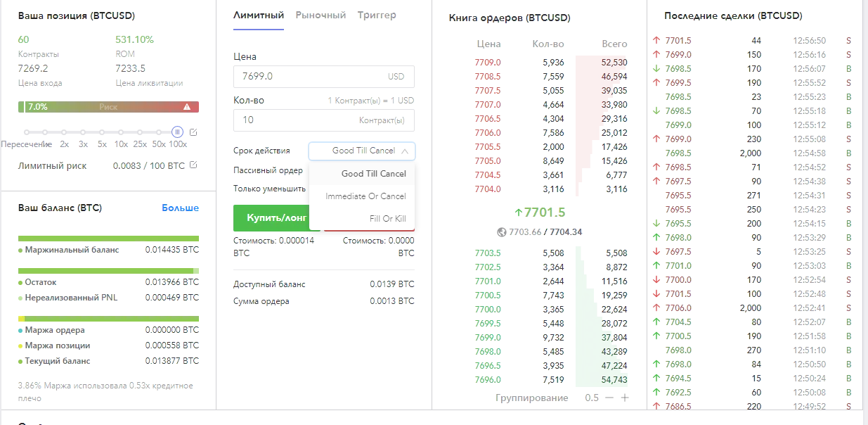The image size is (868, 425).
Task: Click the Пассивный ордер label
Action: click(x=268, y=170)
